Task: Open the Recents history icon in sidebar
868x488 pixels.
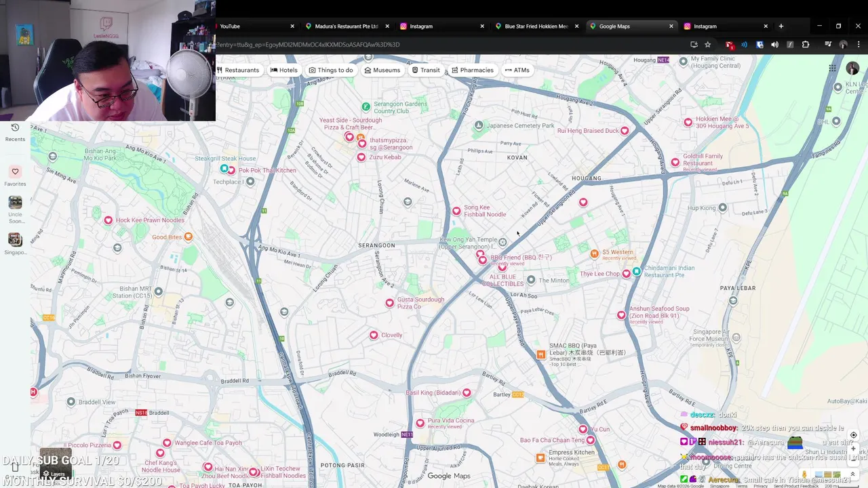Action: [x=15, y=127]
